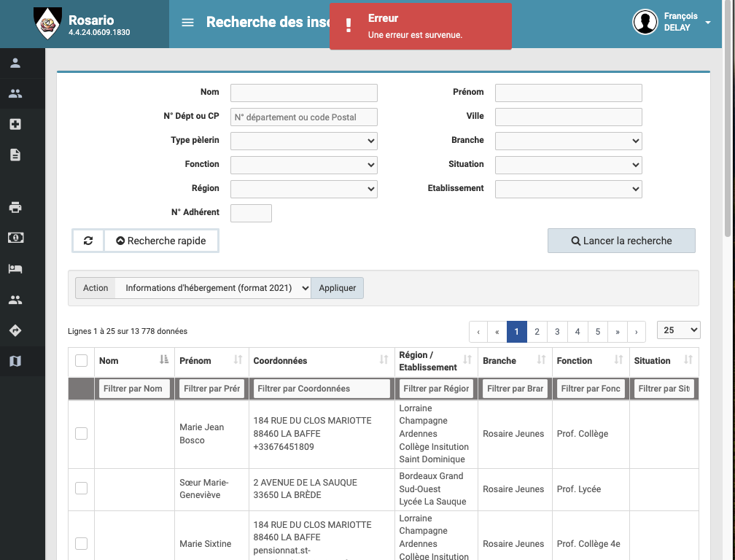The width and height of the screenshot is (735, 560).
Task: Open the user profile sidebar icon
Action: pos(15,63)
